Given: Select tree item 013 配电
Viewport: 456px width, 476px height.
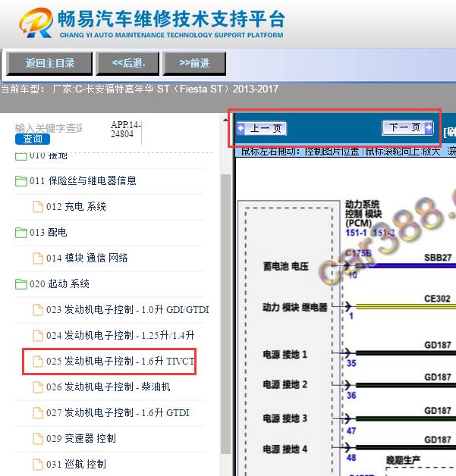Looking at the screenshot, I should tap(48, 233).
